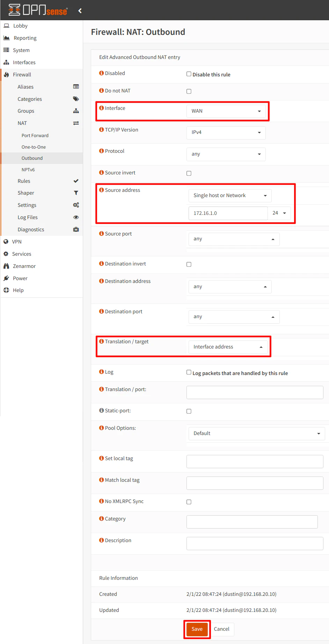Open Port Forward under NAT

click(x=35, y=135)
